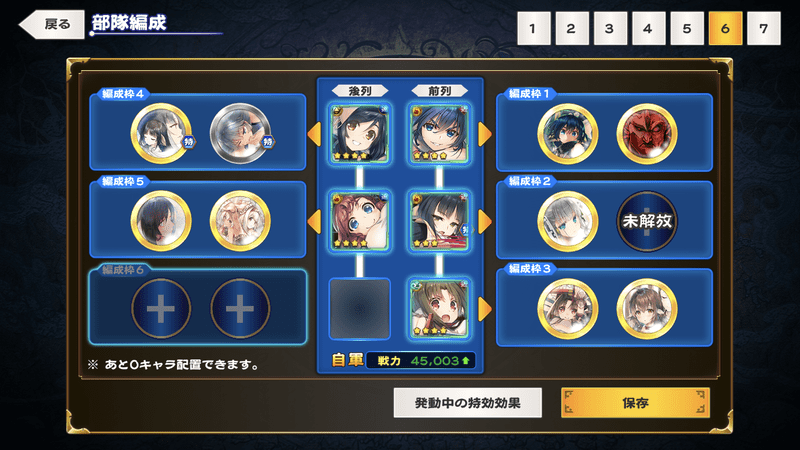Switch to party tab 1
Viewport: 800px width, 450px height.
[533, 29]
